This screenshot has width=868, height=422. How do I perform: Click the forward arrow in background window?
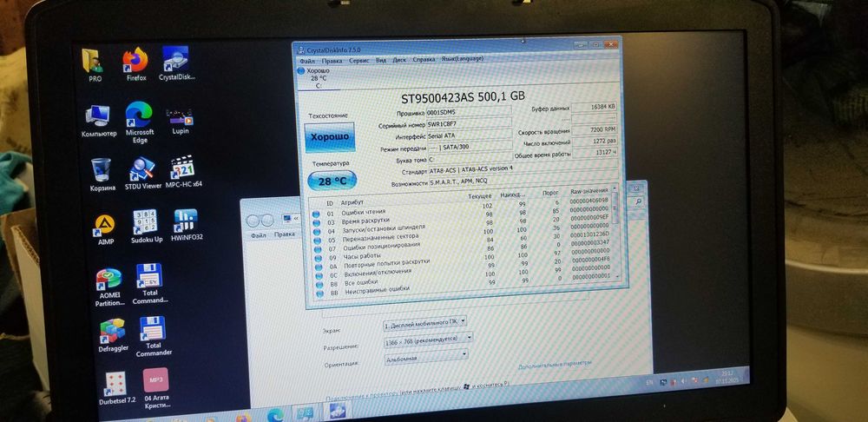[x=266, y=220]
